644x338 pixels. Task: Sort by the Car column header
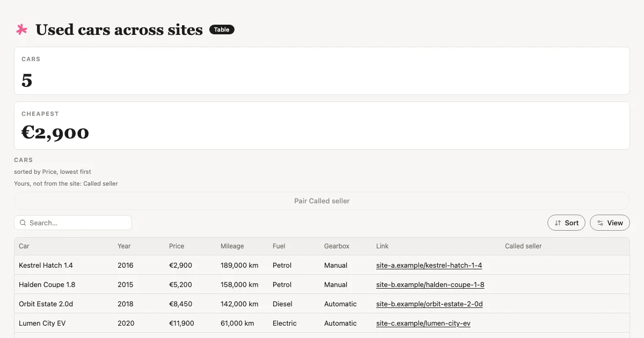pyautogui.click(x=24, y=246)
